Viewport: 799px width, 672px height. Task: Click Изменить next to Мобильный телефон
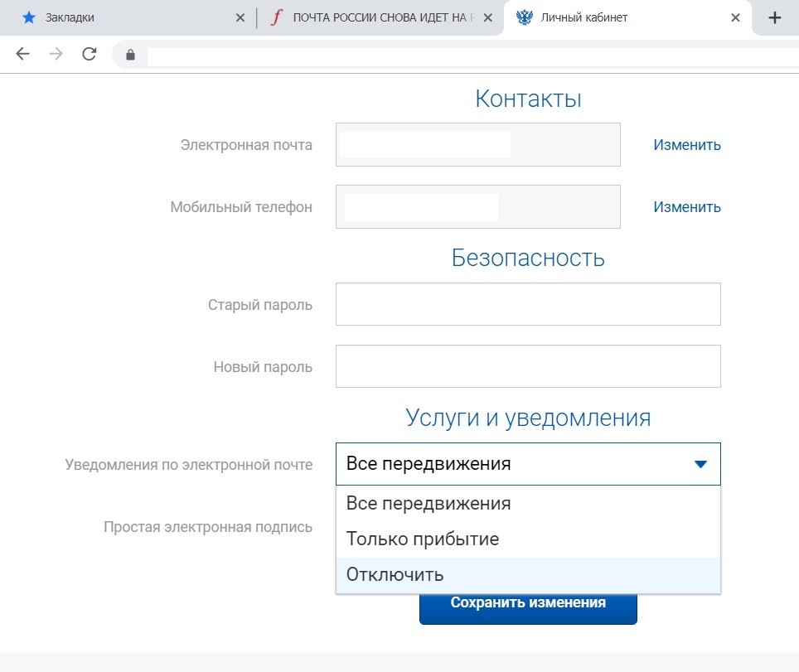(686, 207)
